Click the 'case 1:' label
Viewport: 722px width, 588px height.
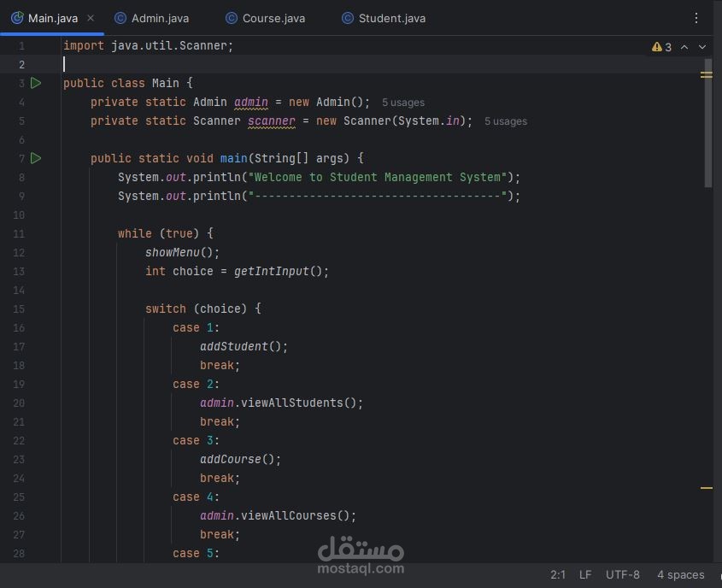[197, 327]
